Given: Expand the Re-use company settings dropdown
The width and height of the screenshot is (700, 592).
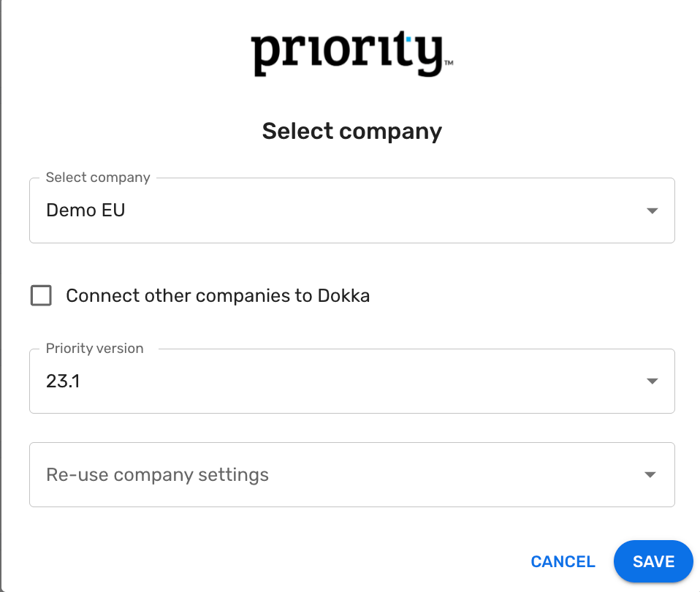Looking at the screenshot, I should coord(351,475).
